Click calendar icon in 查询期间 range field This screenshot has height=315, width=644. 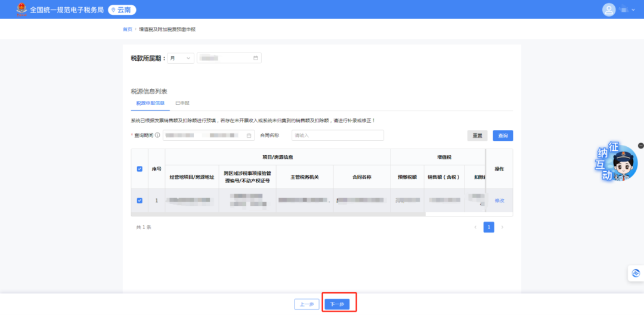[x=249, y=135]
